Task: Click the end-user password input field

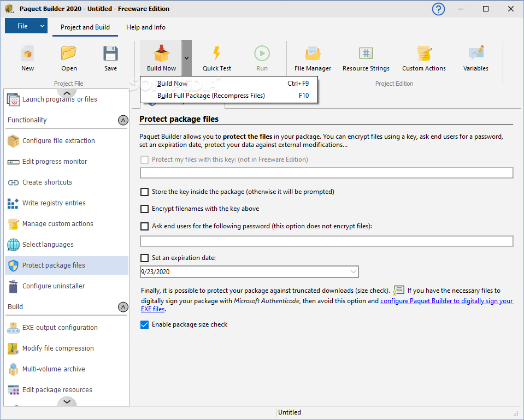Action: 327,241
